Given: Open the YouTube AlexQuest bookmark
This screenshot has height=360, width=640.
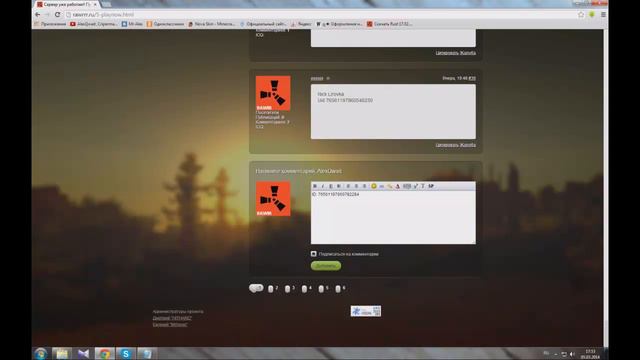Looking at the screenshot, I should (93, 24).
